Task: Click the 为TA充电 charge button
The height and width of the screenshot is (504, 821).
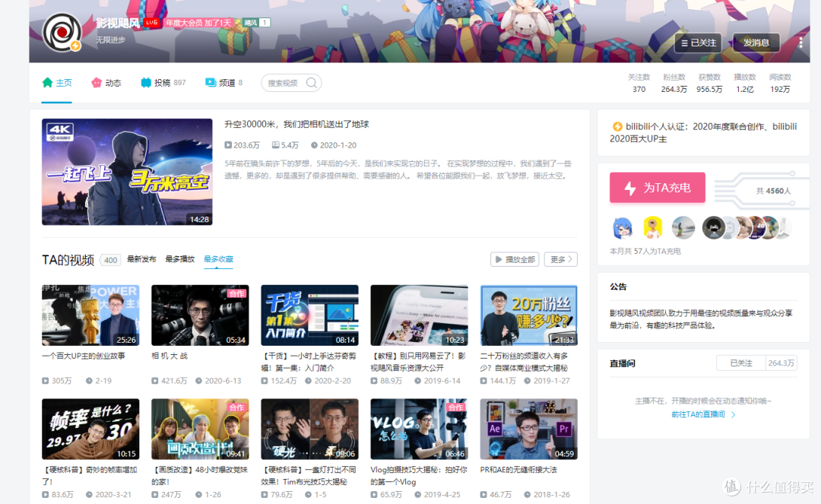Action: [657, 187]
